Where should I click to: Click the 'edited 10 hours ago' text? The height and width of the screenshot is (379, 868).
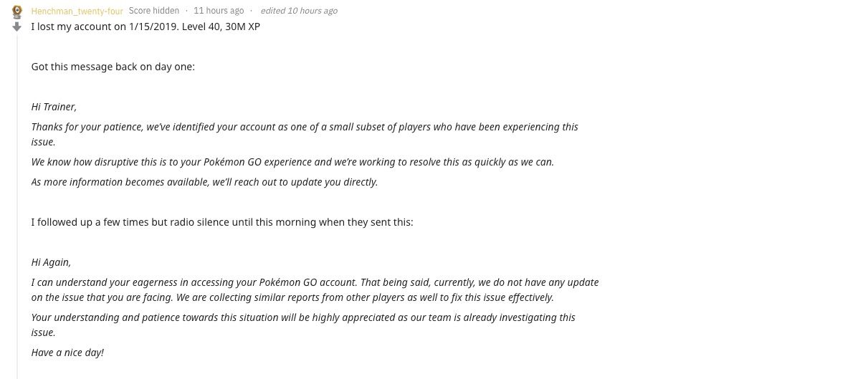pyautogui.click(x=299, y=11)
